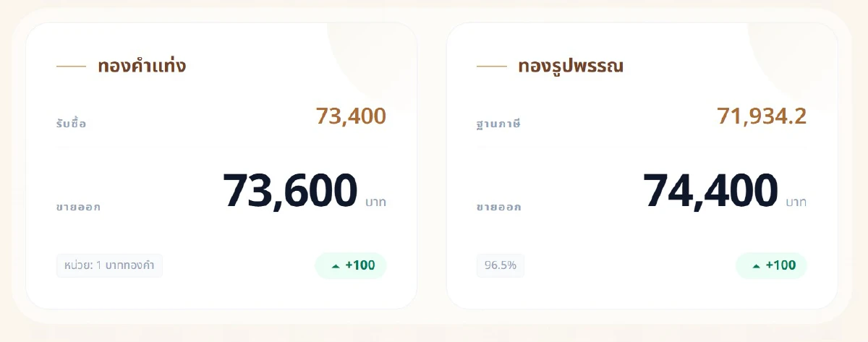Click the gold line beside ทองรูปพรรณ title
The image size is (868, 342).
click(491, 67)
